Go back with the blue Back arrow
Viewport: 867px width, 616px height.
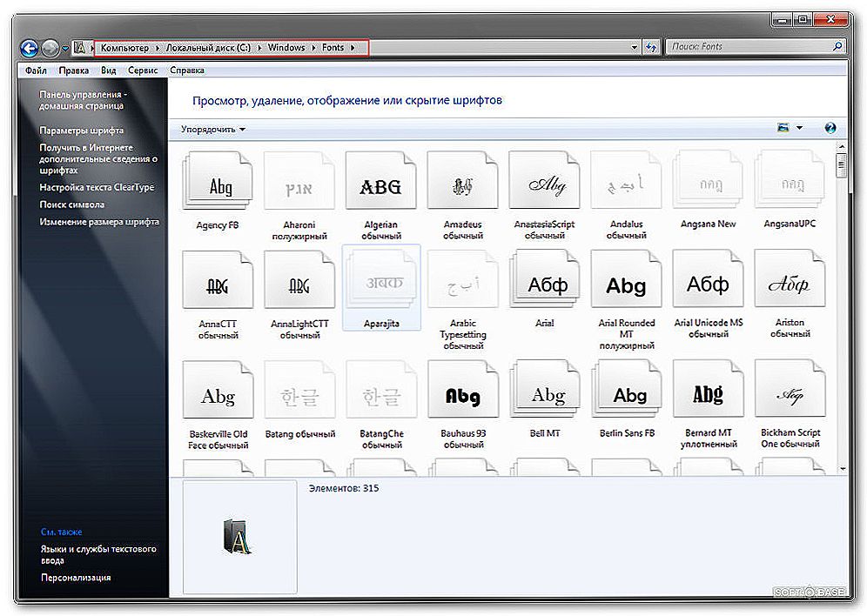point(30,49)
